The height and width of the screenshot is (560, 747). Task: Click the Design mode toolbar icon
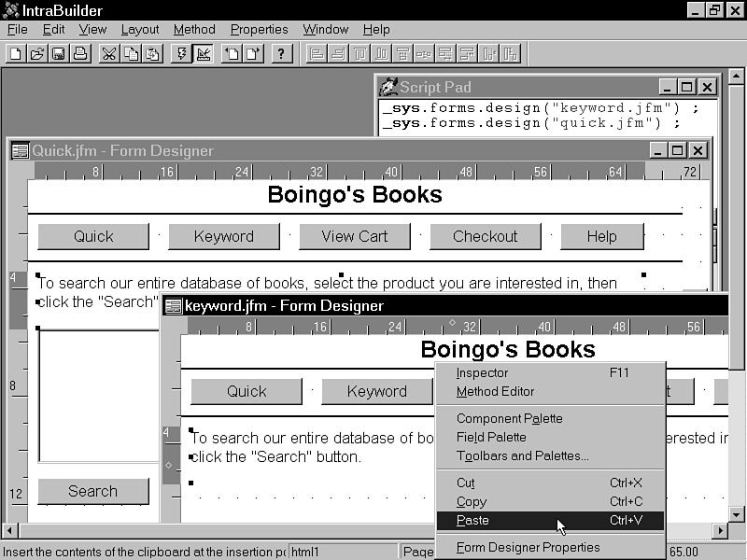pos(204,53)
